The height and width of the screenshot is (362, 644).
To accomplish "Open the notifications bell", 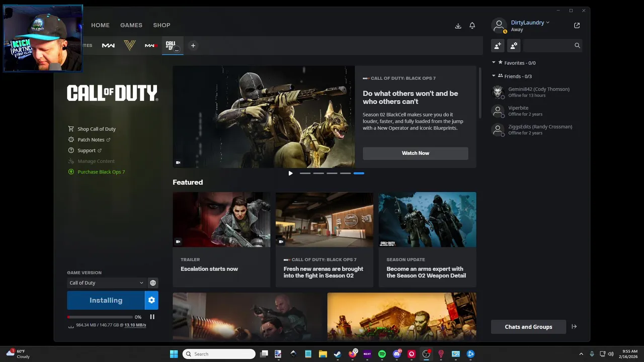I will coord(472,26).
